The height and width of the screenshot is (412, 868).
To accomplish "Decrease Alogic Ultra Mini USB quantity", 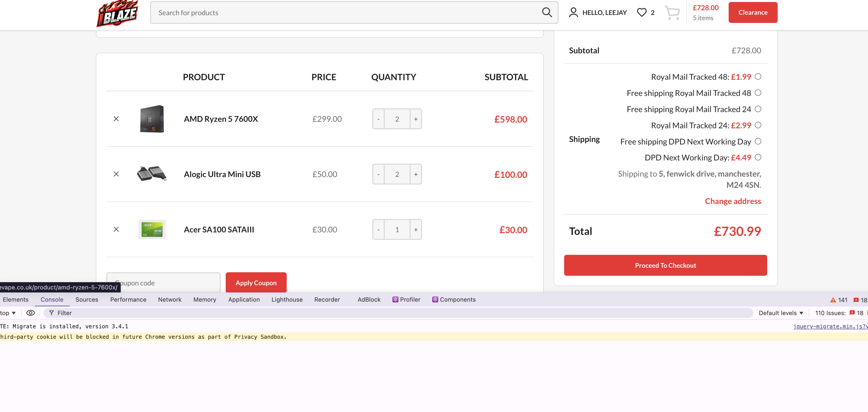I will (379, 174).
